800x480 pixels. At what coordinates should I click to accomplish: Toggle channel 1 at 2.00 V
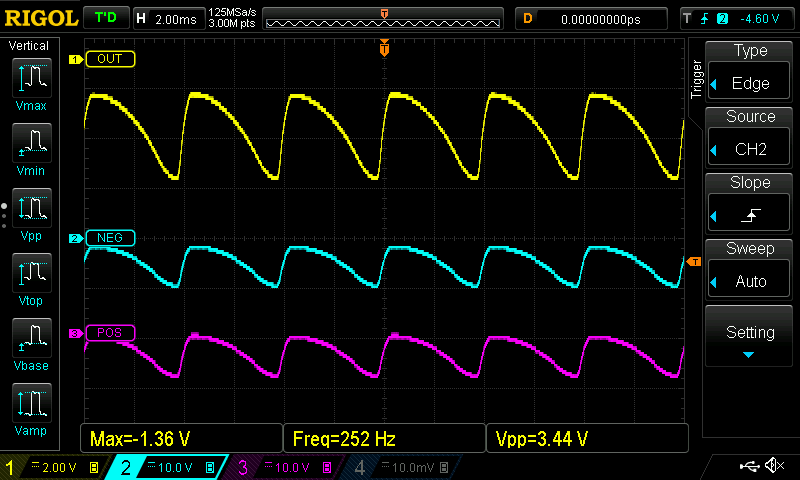pos(52,467)
